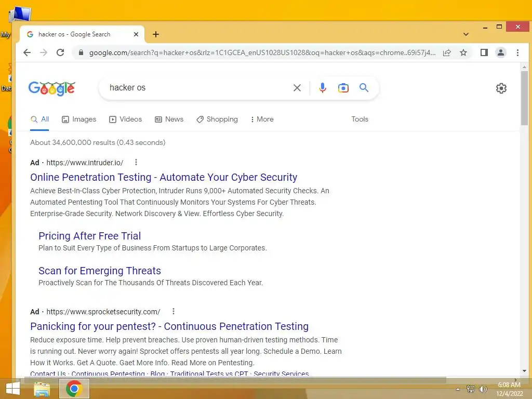Open the search Tools options
Viewport: 532px width, 399px height.
(x=360, y=119)
